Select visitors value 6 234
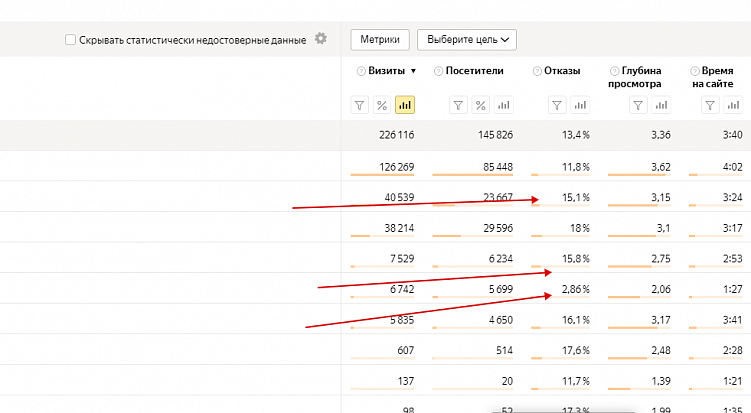751x413 pixels. coord(501,259)
